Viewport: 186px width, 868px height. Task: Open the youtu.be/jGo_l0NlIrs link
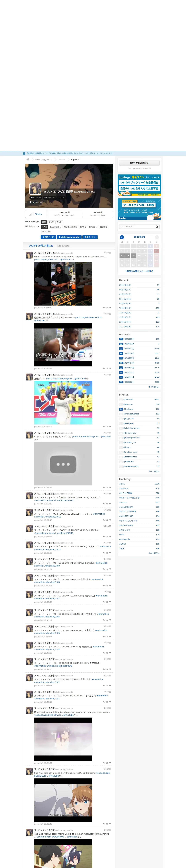click(47, 259)
